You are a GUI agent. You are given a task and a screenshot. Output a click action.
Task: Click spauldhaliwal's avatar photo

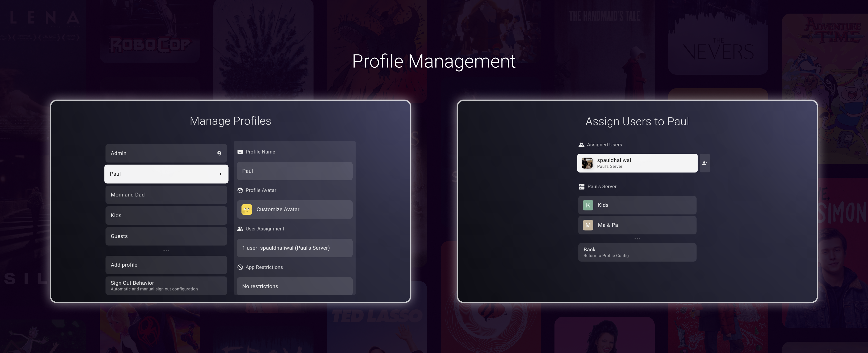coord(587,163)
